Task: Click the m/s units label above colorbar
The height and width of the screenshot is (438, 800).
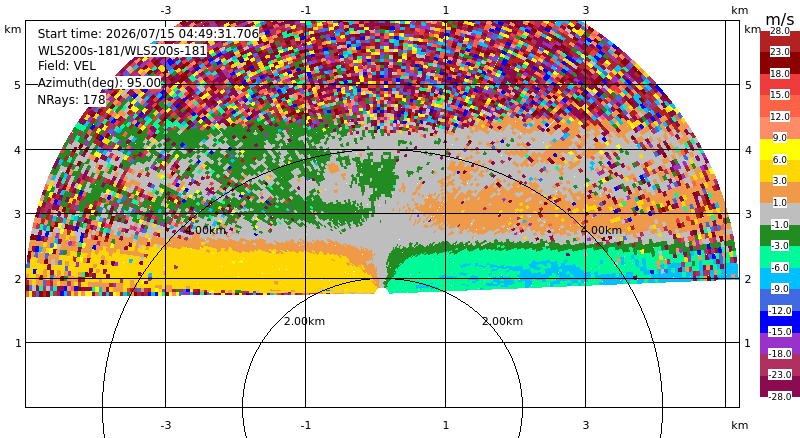Action: click(780, 19)
